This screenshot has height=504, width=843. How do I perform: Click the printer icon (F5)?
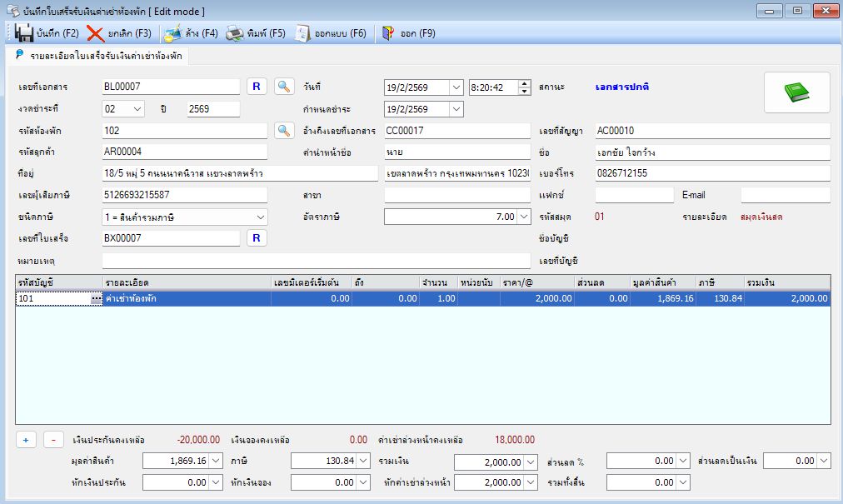click(234, 33)
